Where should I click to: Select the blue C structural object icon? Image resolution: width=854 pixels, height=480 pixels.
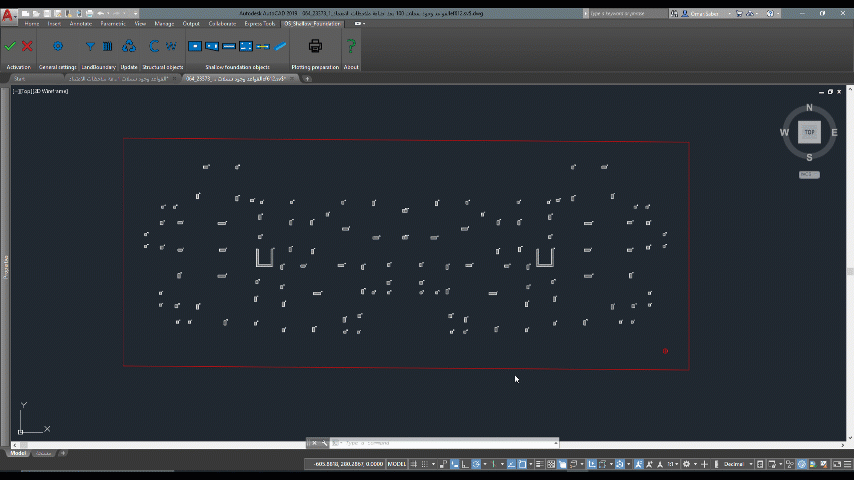click(x=154, y=46)
